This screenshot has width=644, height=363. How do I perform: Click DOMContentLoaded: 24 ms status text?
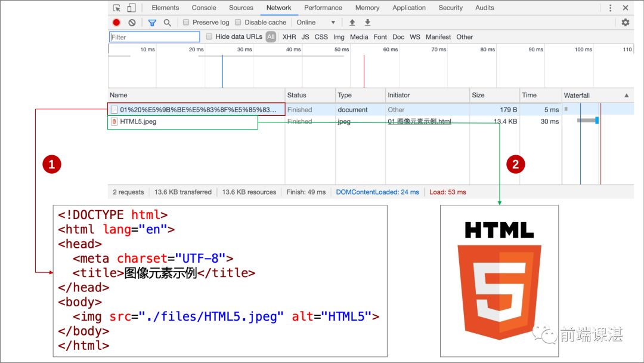(x=377, y=192)
